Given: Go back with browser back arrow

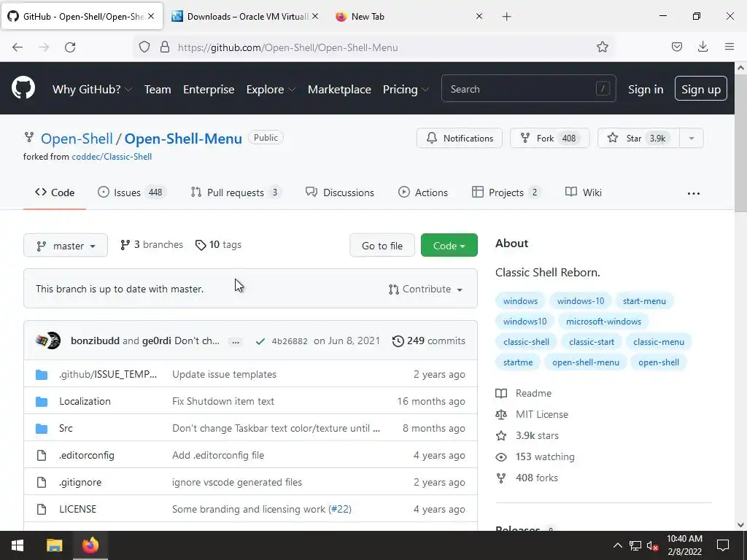Looking at the screenshot, I should pyautogui.click(x=18, y=47).
